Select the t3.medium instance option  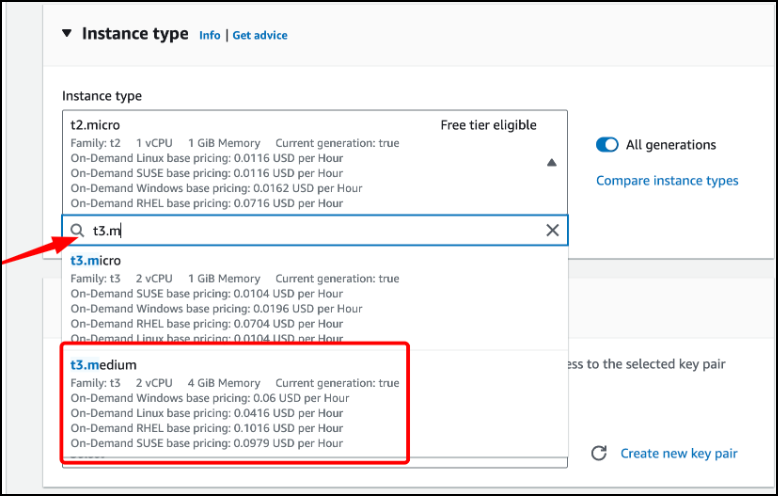(x=315, y=404)
